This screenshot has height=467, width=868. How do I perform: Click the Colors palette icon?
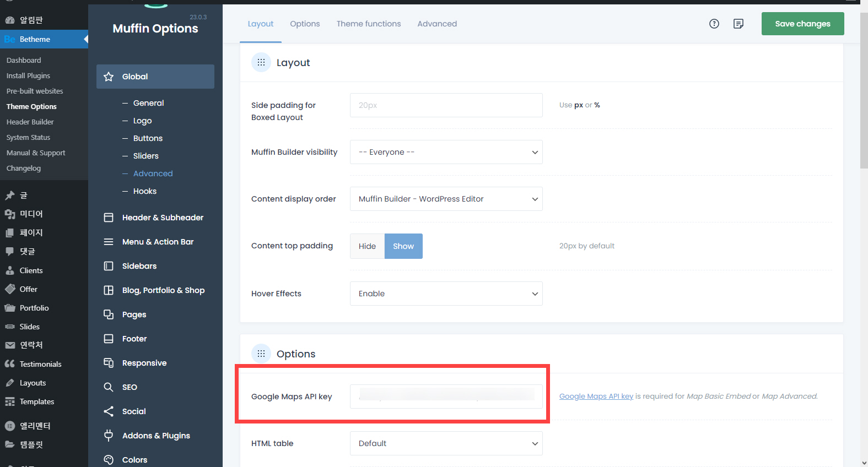(109, 460)
